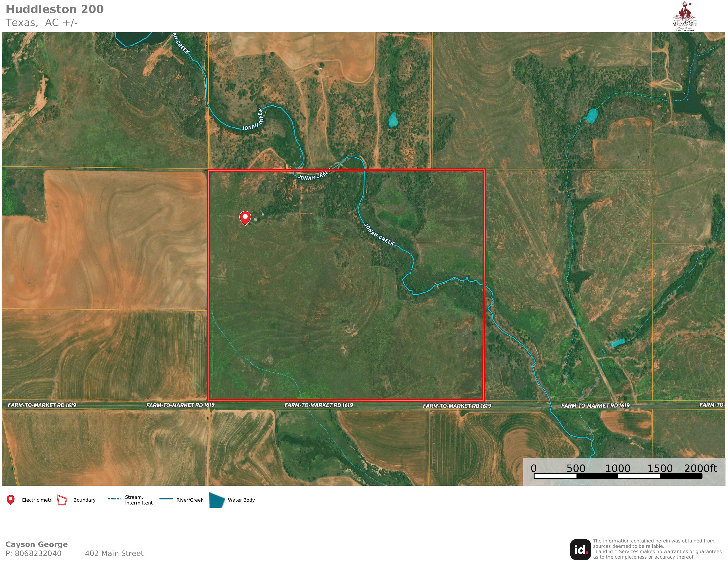The height and width of the screenshot is (563, 728).
Task: Click the Boundary legend polygon icon
Action: pos(62,500)
